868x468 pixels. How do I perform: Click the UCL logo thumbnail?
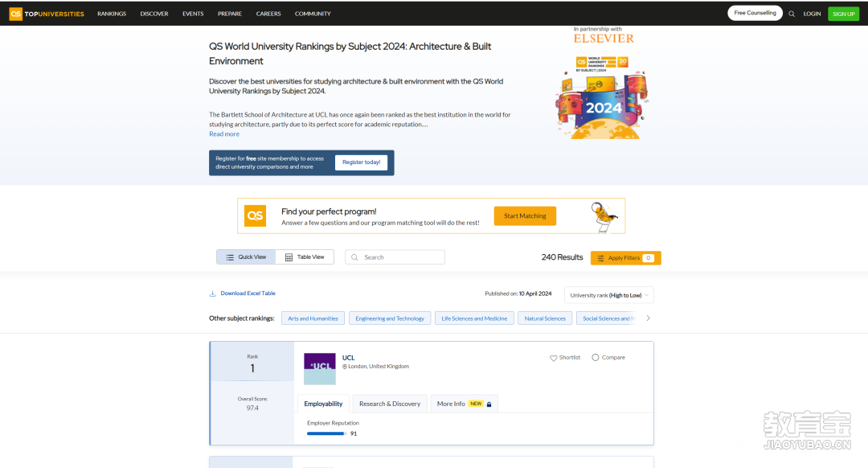[319, 369]
